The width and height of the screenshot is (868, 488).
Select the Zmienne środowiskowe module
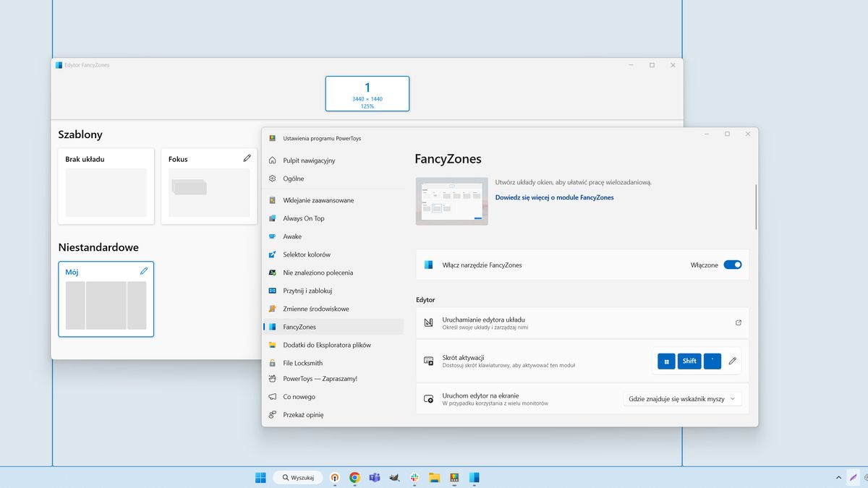click(x=316, y=309)
